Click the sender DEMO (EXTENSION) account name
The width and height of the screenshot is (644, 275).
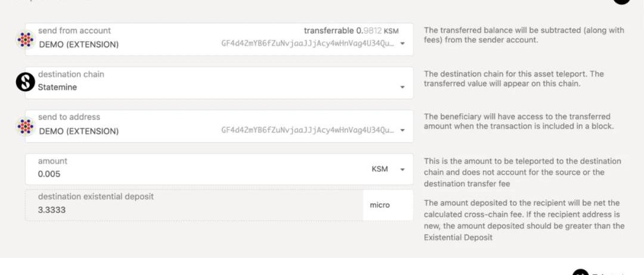coord(79,44)
